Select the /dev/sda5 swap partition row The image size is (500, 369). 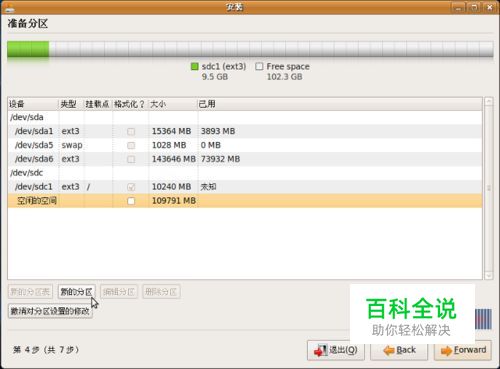point(245,145)
